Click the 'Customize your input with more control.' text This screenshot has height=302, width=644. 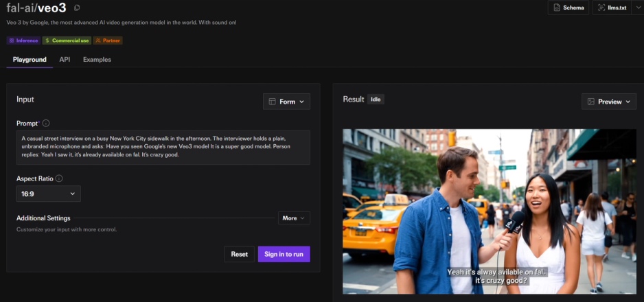67,229
